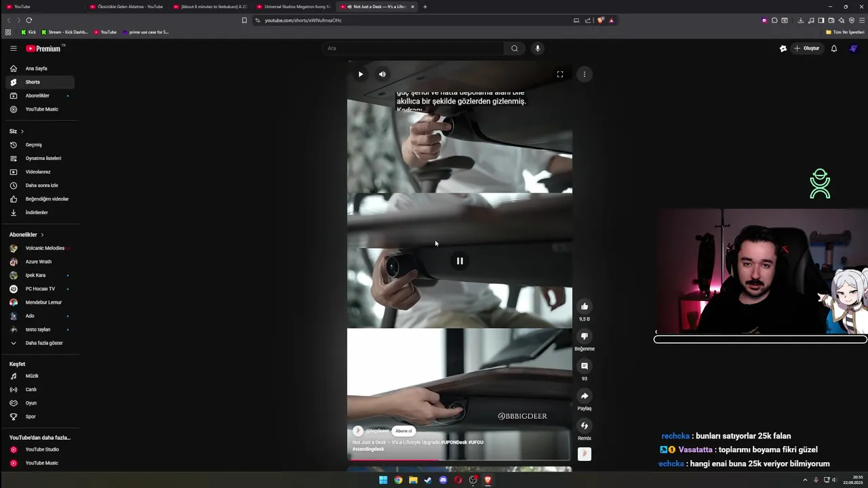Open Azure Wrath channel
The image size is (868, 488).
(40, 262)
